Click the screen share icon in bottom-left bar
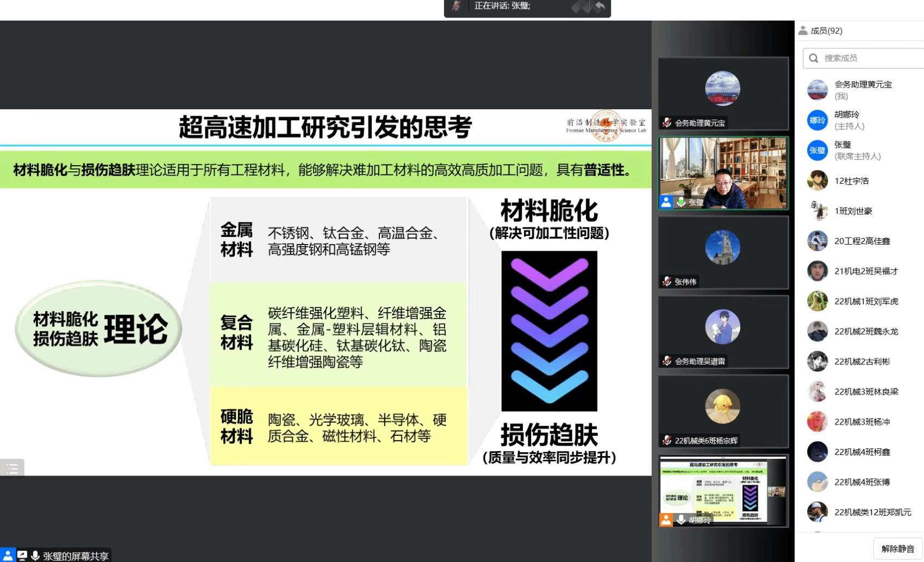 point(22,555)
